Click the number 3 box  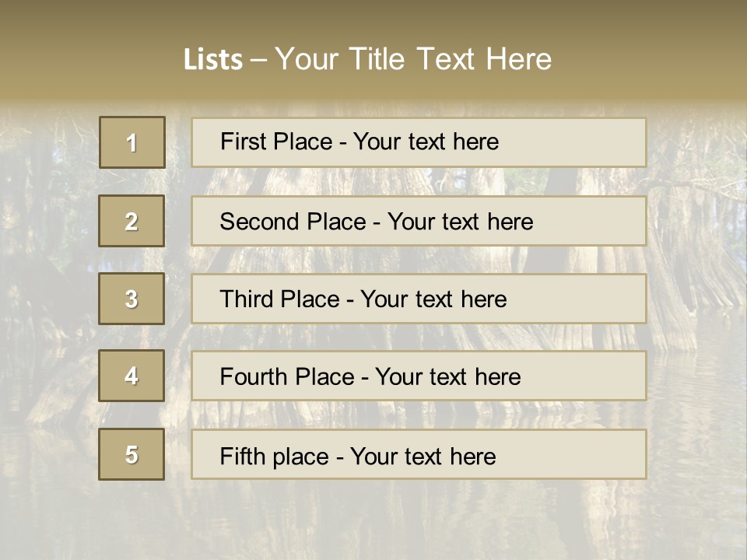(132, 299)
